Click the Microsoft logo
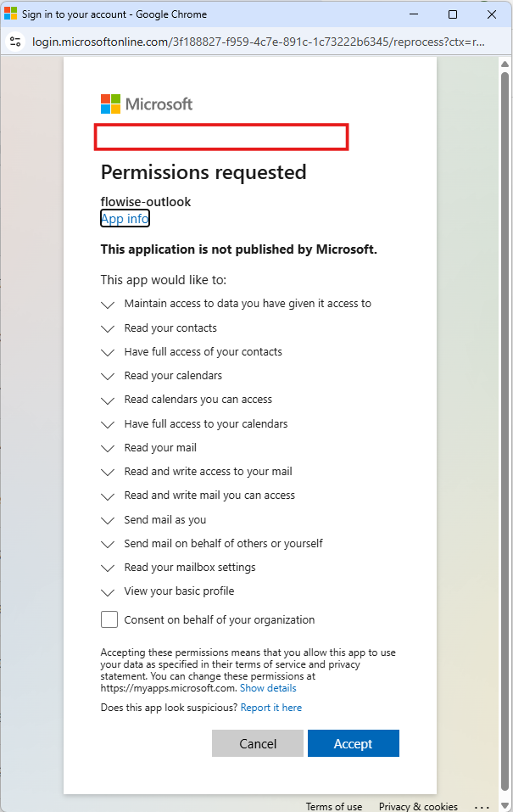The width and height of the screenshot is (513, 812). click(x=147, y=104)
